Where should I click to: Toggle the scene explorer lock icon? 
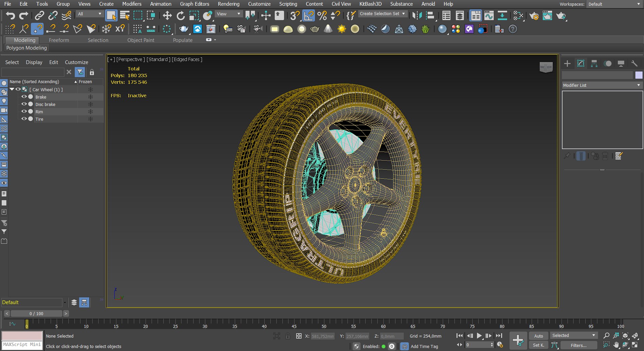[92, 72]
